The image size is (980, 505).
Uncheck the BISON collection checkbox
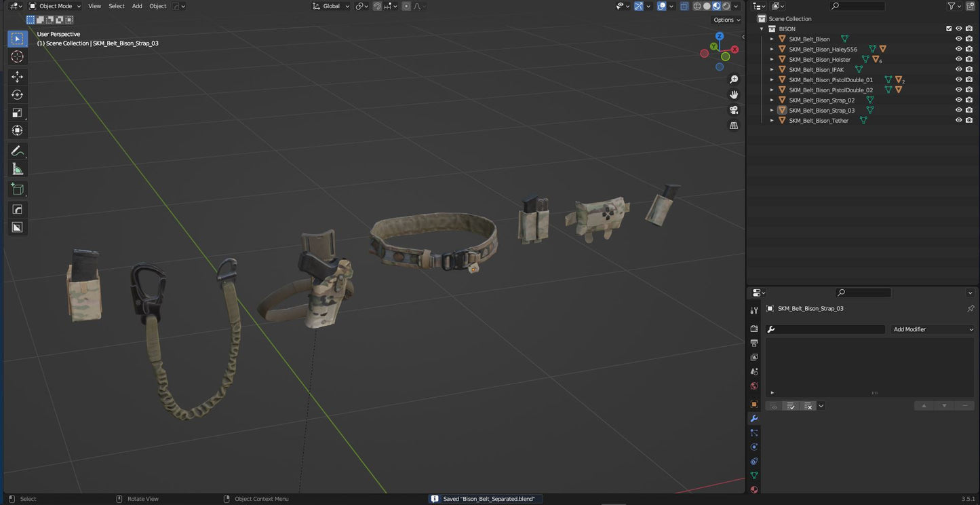coord(948,29)
